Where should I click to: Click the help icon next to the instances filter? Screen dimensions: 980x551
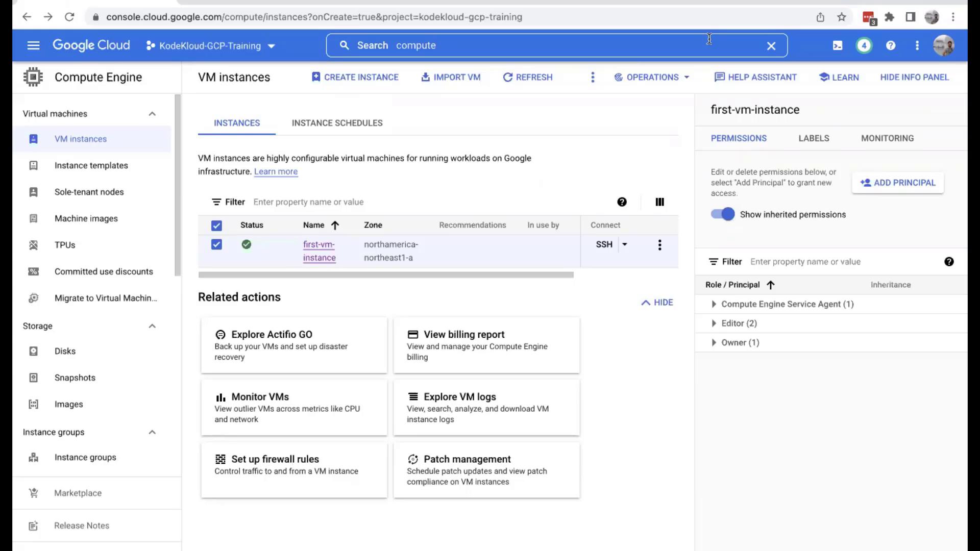pos(622,202)
